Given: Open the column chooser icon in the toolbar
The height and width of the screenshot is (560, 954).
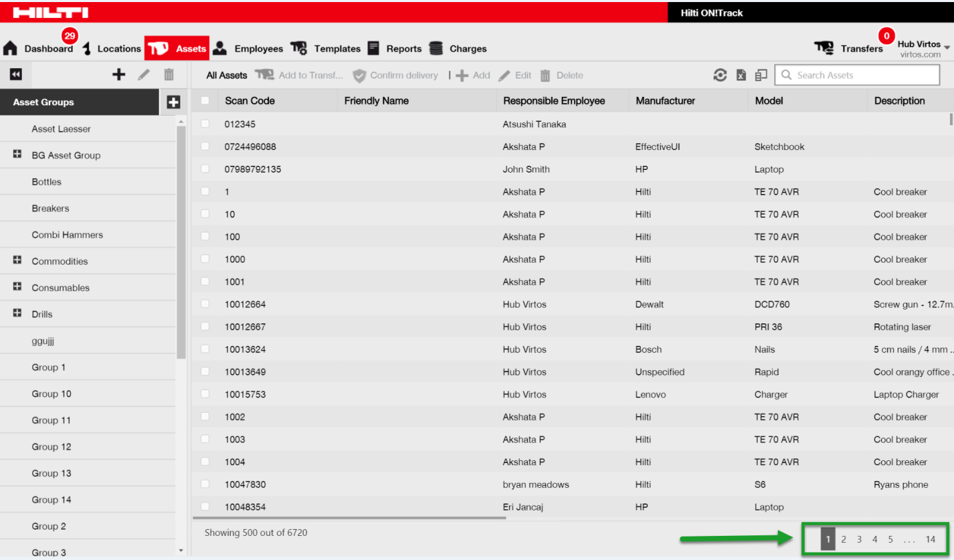Looking at the screenshot, I should pyautogui.click(x=761, y=75).
